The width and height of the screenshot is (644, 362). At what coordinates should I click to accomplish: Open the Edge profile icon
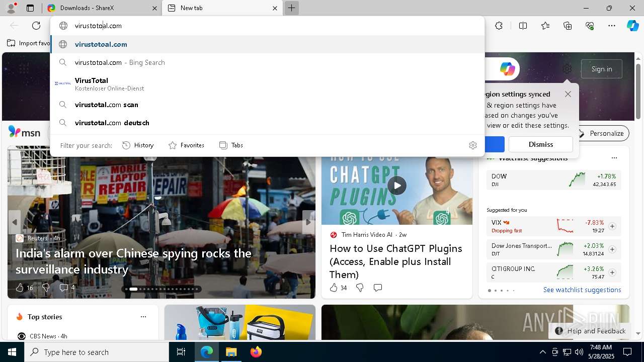11,8
